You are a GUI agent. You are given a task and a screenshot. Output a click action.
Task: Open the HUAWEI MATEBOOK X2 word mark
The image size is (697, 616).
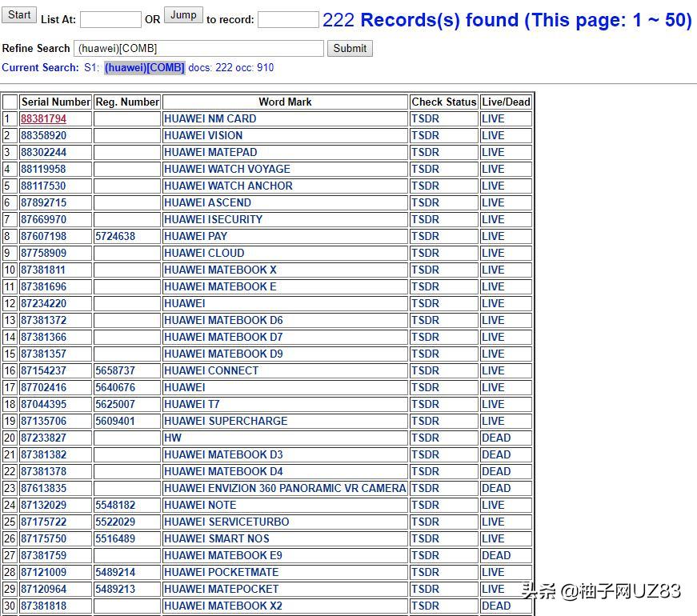tap(223, 606)
